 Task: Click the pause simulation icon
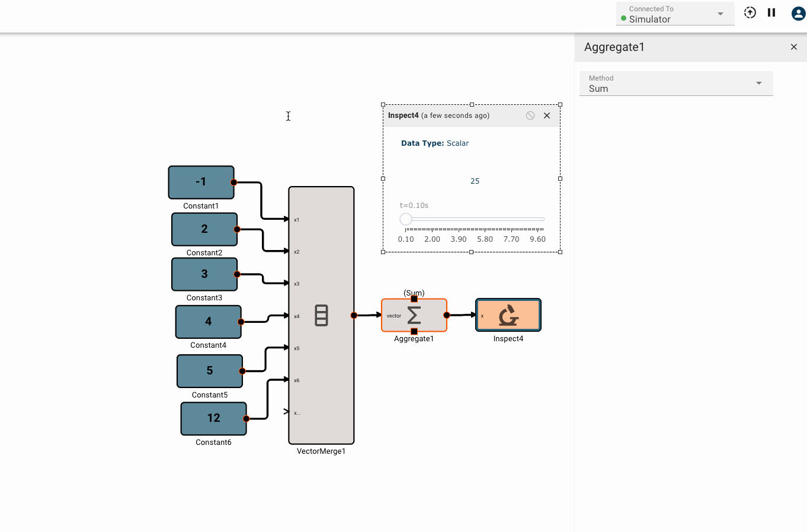click(771, 12)
